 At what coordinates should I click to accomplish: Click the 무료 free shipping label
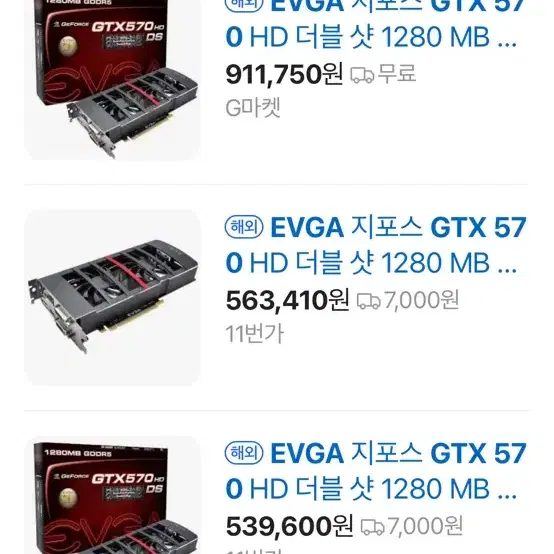coord(396,74)
